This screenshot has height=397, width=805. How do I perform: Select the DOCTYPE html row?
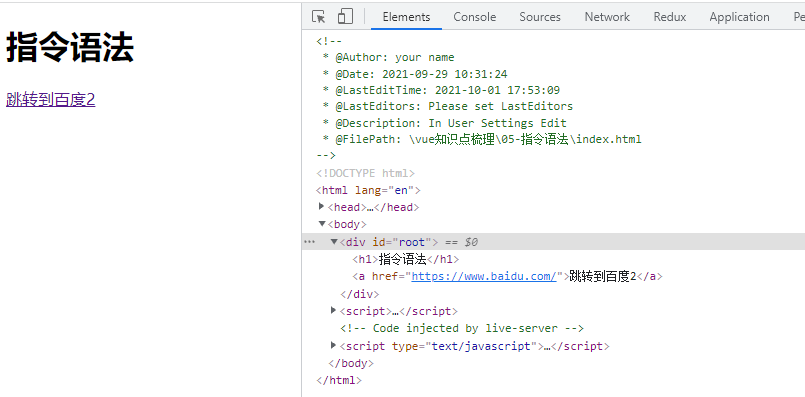tap(366, 173)
